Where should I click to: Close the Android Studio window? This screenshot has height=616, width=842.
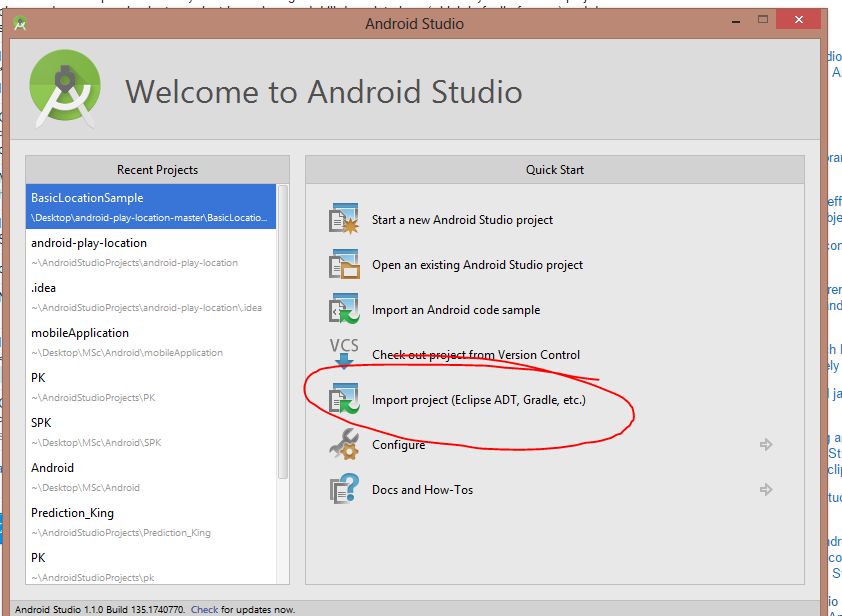pyautogui.click(x=799, y=20)
